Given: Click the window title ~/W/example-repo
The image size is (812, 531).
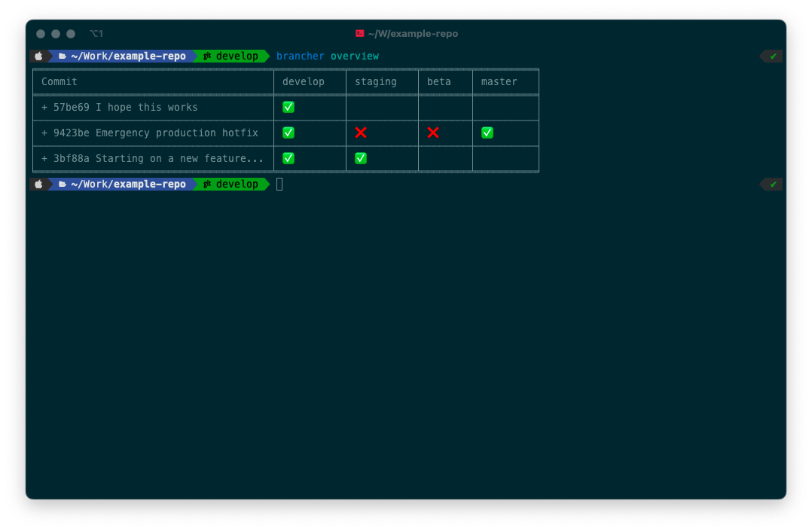Looking at the screenshot, I should point(413,34).
